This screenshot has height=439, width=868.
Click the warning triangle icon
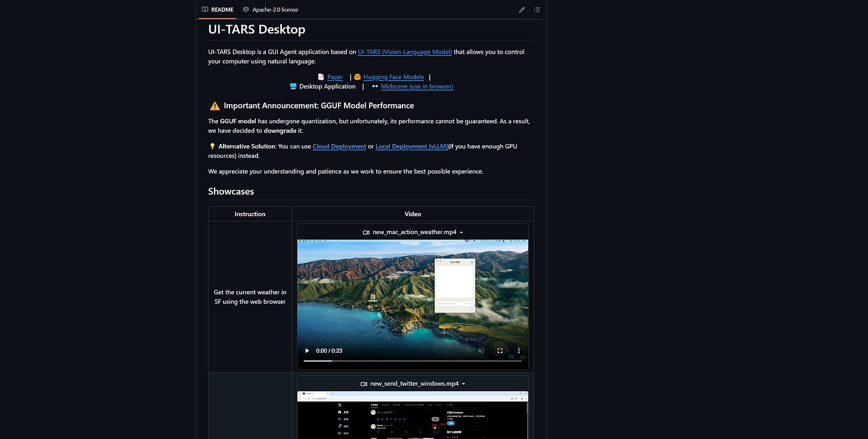click(215, 106)
